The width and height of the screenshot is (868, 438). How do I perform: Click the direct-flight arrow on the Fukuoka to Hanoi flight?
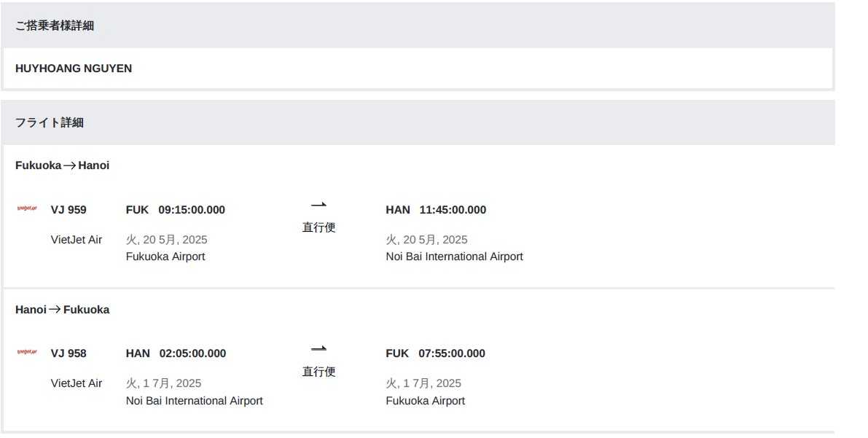click(x=318, y=206)
